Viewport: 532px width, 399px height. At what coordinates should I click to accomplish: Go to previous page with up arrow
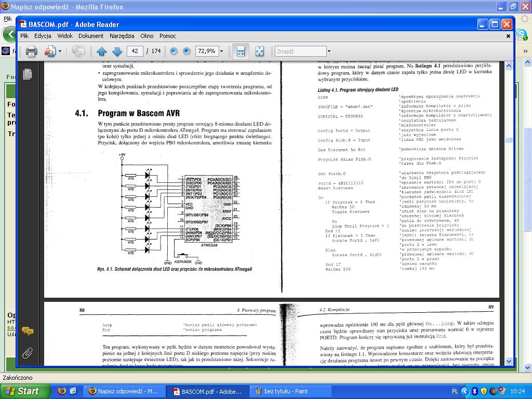[x=101, y=51]
